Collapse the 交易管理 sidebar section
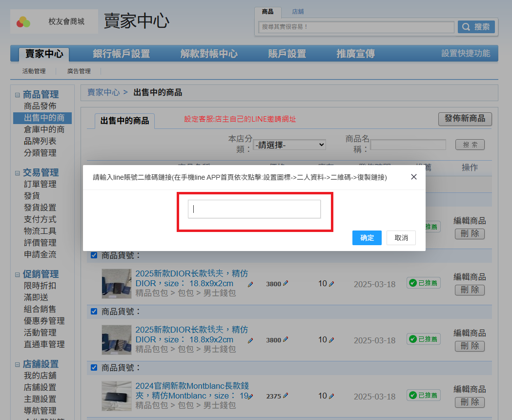The image size is (512, 420). point(18,173)
